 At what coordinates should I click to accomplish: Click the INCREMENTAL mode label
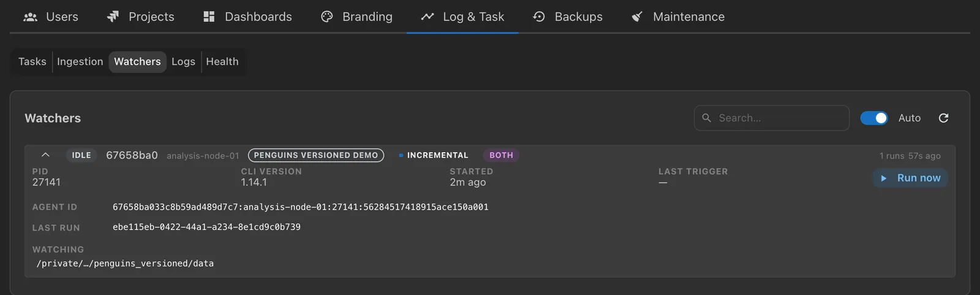click(437, 155)
